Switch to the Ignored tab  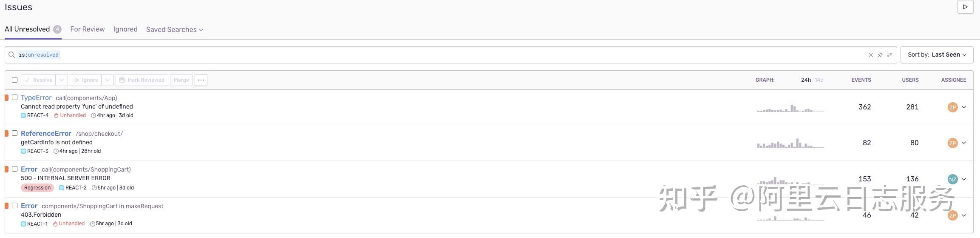pyautogui.click(x=125, y=29)
